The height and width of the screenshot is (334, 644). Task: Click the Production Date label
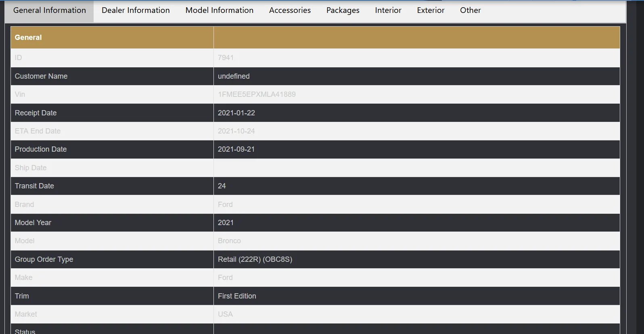point(41,149)
